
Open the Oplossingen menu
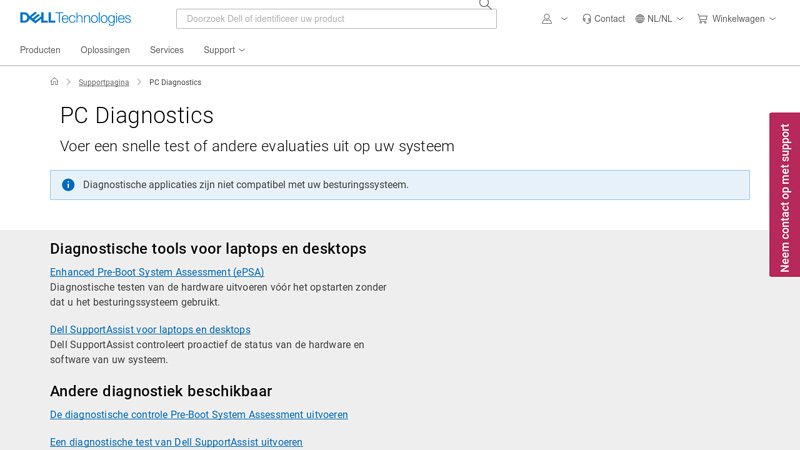105,50
